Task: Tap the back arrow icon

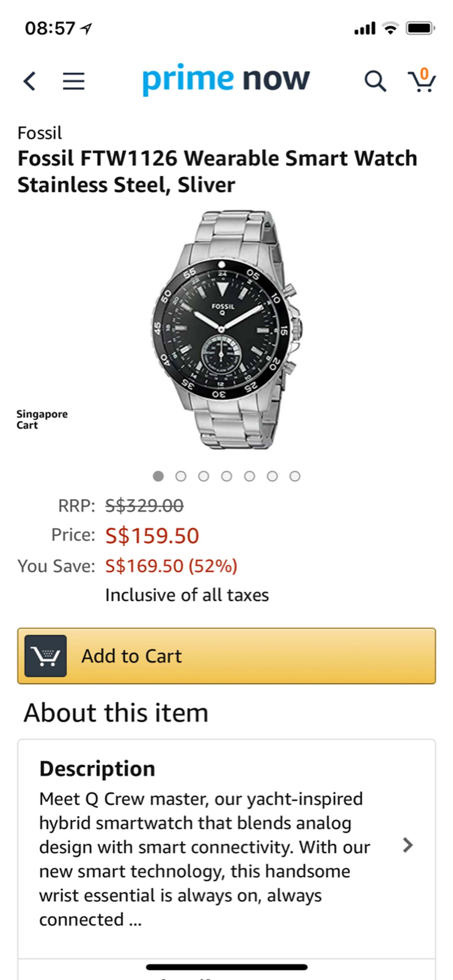Action: pyautogui.click(x=30, y=81)
